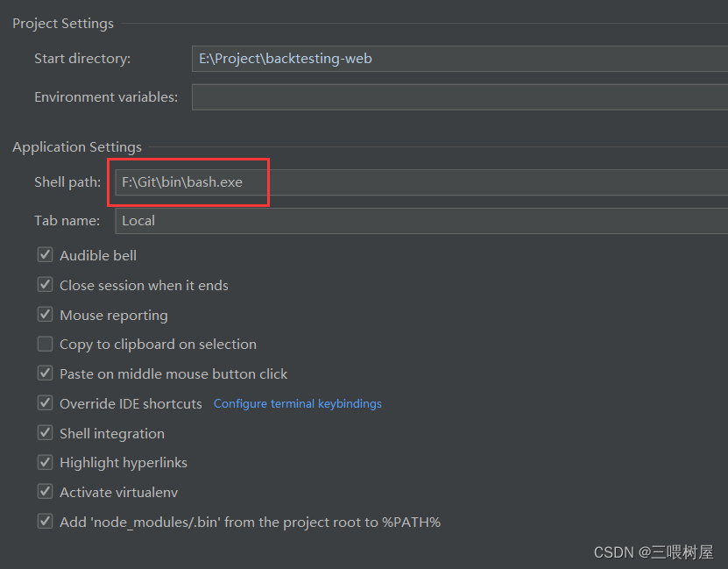Click the Project Settings section header
The image size is (728, 569).
point(63,24)
